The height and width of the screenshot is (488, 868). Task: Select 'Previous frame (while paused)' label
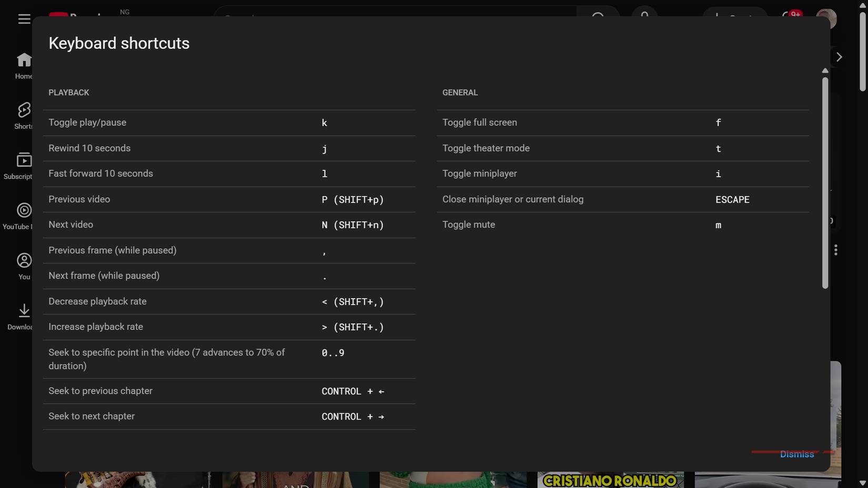(x=113, y=250)
